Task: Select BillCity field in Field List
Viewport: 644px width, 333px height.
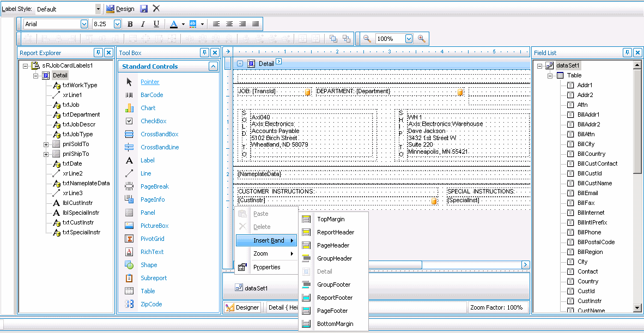Action: 586,144
